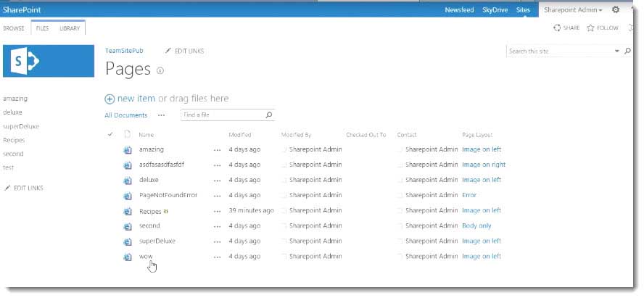
Task: Open the ellipsis menu for wow
Action: coord(218,257)
